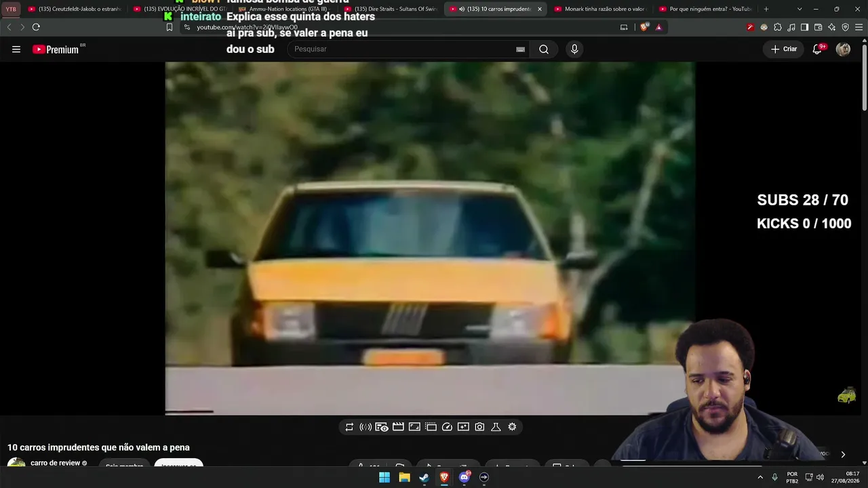Click the clapperboard icon in the toolbar

pyautogui.click(x=398, y=427)
